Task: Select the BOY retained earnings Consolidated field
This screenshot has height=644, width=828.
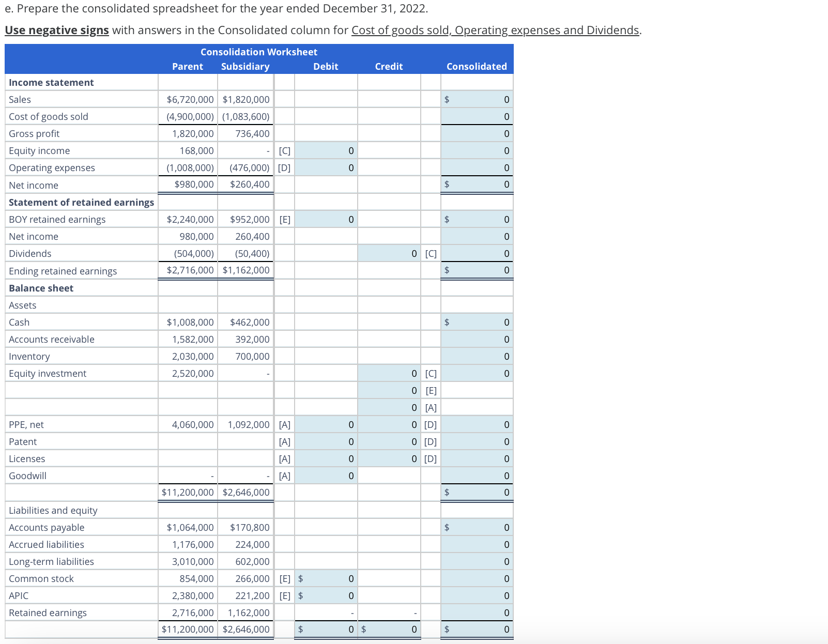Action: [477, 219]
